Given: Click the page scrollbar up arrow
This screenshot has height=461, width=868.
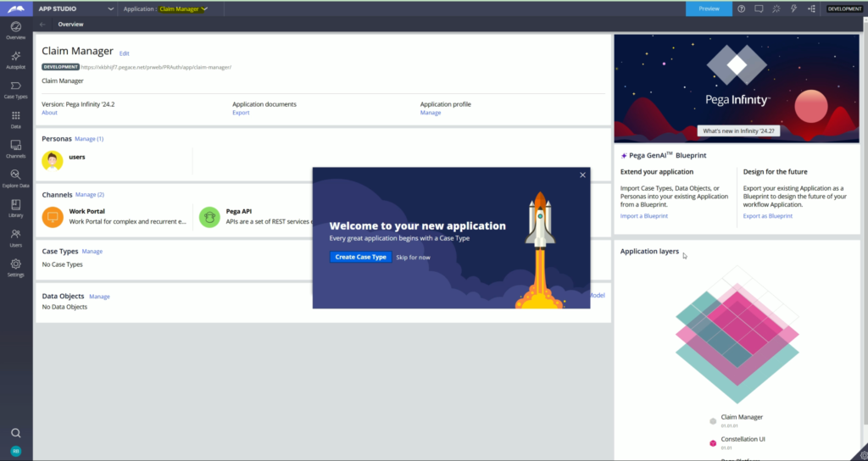Looking at the screenshot, I should (864, 20).
